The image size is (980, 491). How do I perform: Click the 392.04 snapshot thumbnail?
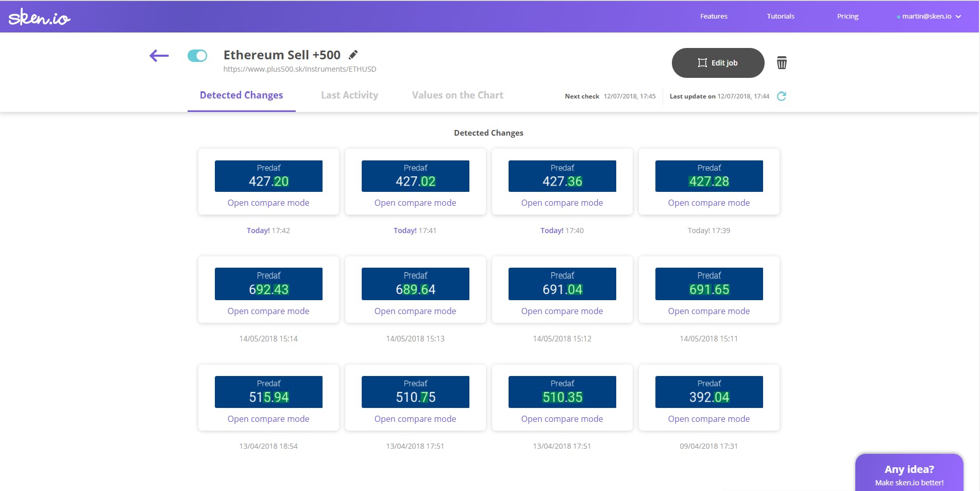click(709, 392)
